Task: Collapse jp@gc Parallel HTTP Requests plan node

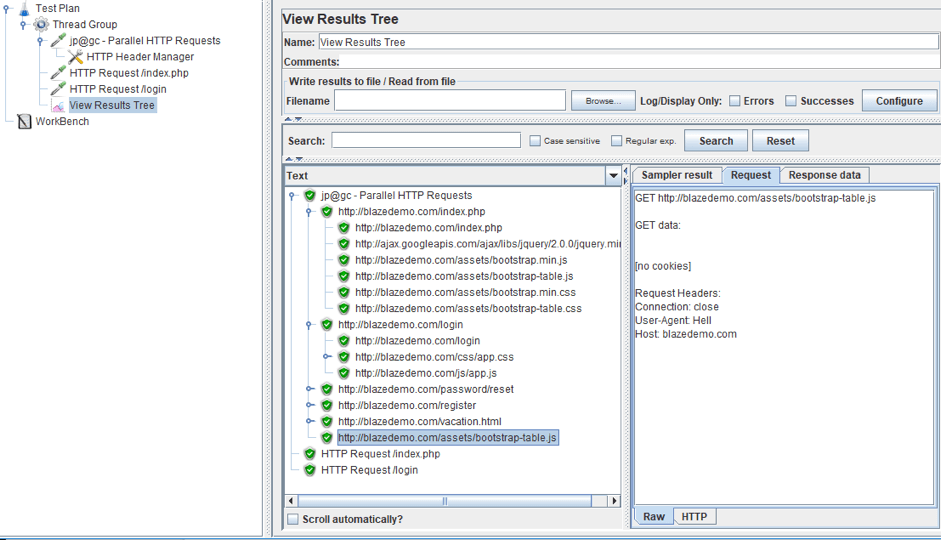Action: point(40,41)
